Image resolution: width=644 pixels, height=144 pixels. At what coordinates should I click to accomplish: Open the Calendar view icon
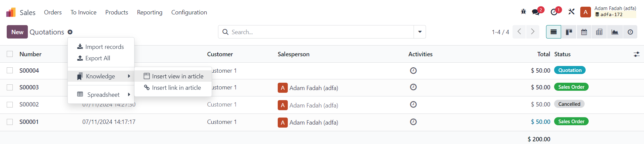coord(584,32)
